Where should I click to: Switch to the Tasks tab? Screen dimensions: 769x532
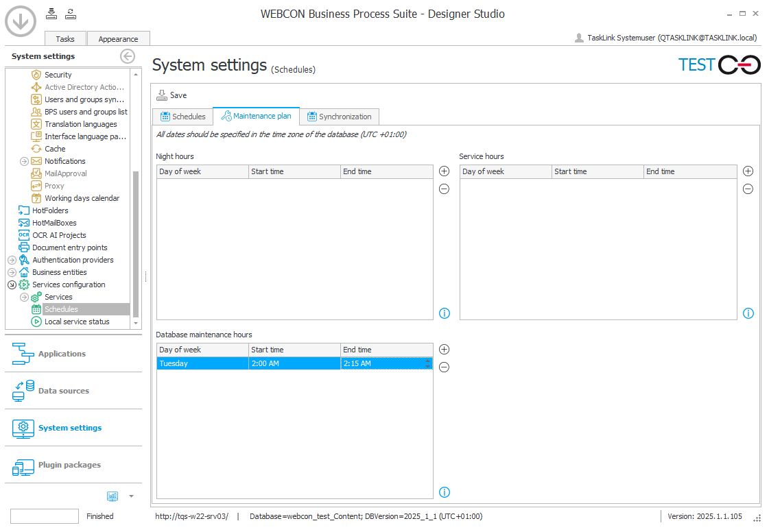click(x=65, y=39)
